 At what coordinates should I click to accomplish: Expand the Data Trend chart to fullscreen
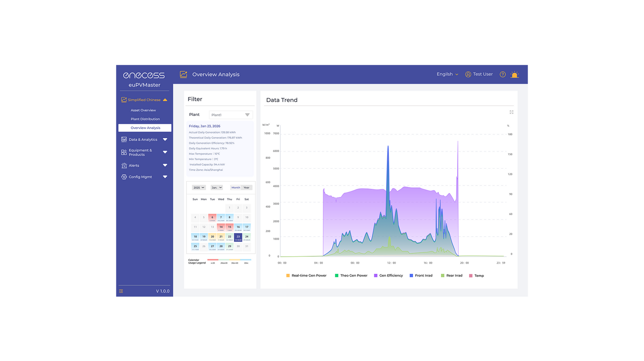[511, 112]
